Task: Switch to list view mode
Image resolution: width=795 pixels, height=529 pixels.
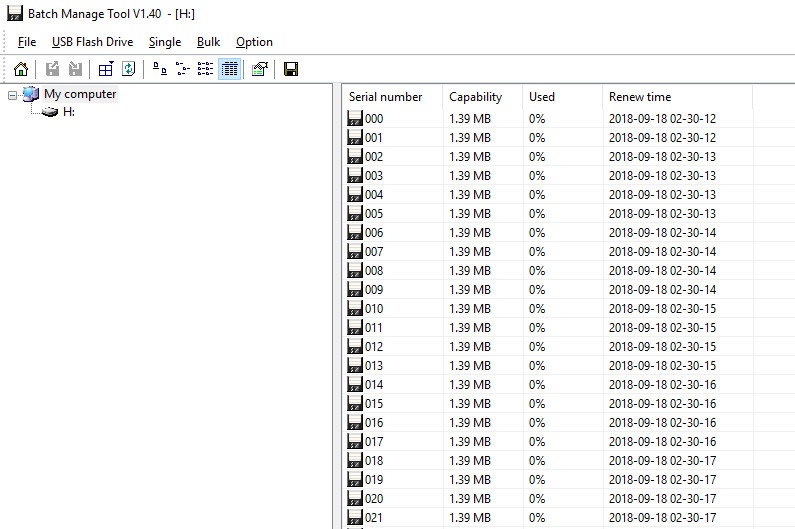Action: [x=205, y=69]
